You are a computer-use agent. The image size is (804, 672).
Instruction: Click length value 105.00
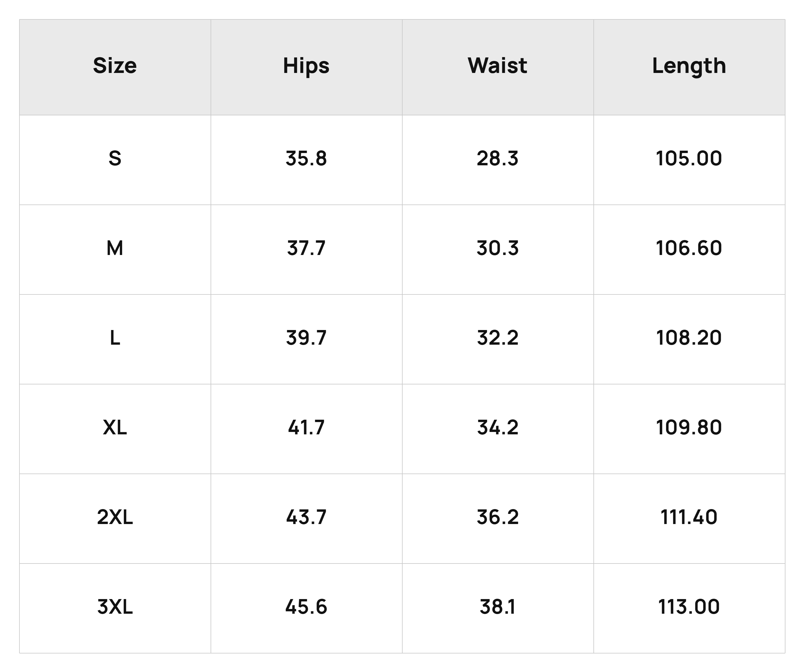(689, 158)
